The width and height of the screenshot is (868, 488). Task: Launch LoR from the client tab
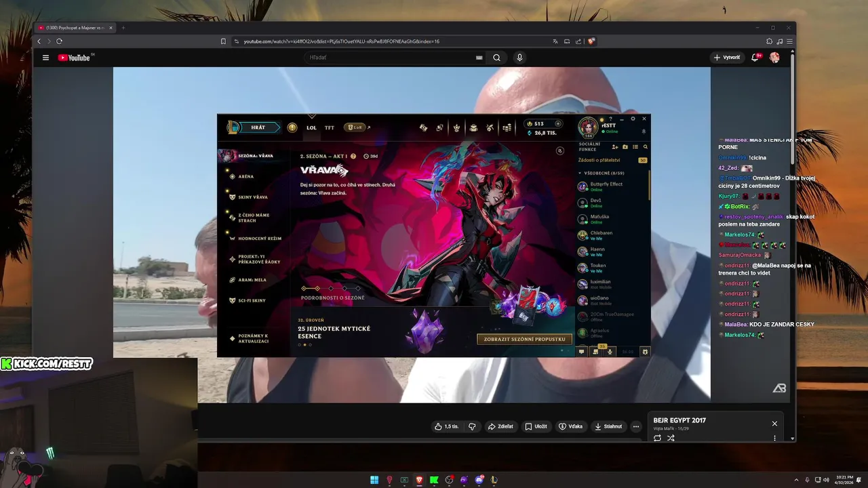[355, 127]
